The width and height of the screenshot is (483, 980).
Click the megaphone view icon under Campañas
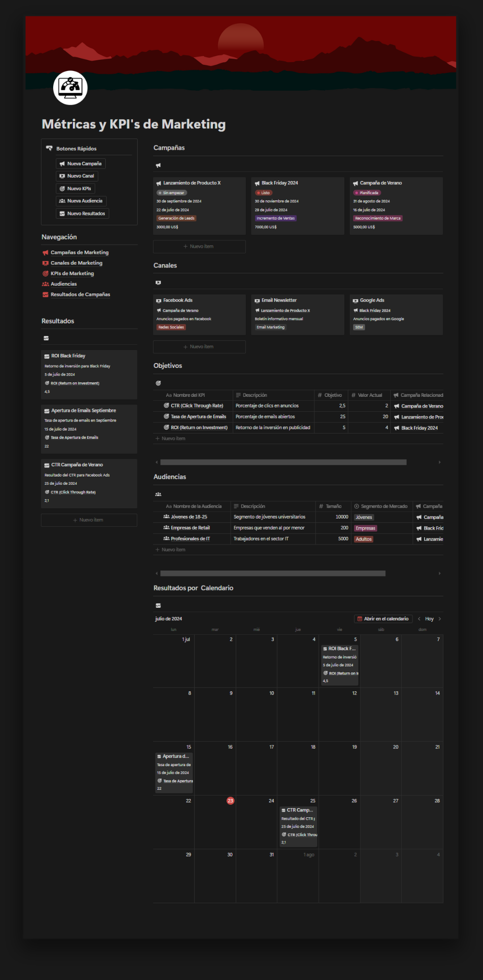[x=158, y=166]
